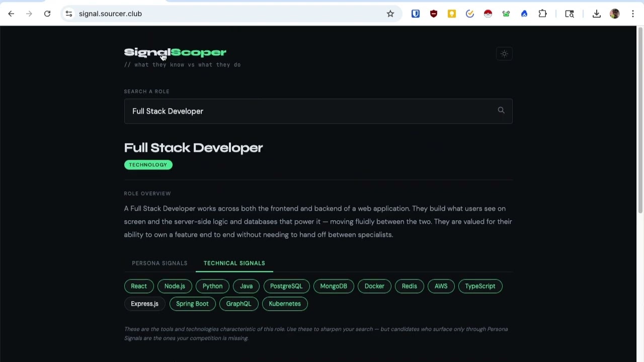Open the green robot extension icon

tap(506, 14)
